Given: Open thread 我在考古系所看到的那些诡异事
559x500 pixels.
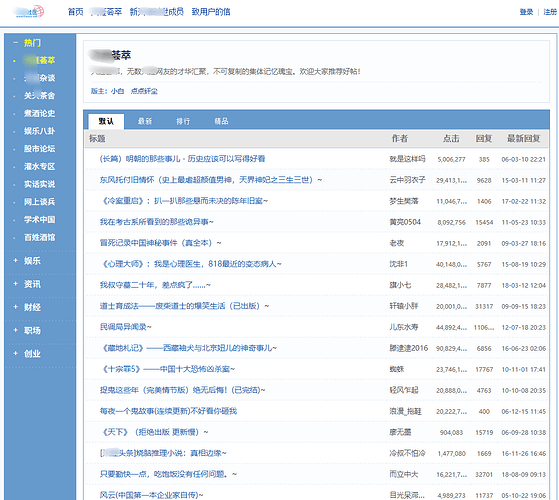Looking at the screenshot, I should 157,222.
